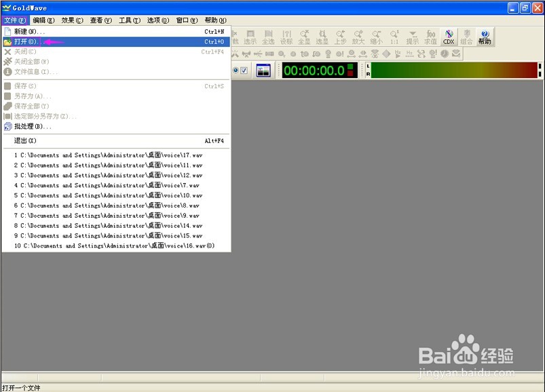Open recent file voice\7.wav
The height and width of the screenshot is (392, 545).
coord(116,185)
